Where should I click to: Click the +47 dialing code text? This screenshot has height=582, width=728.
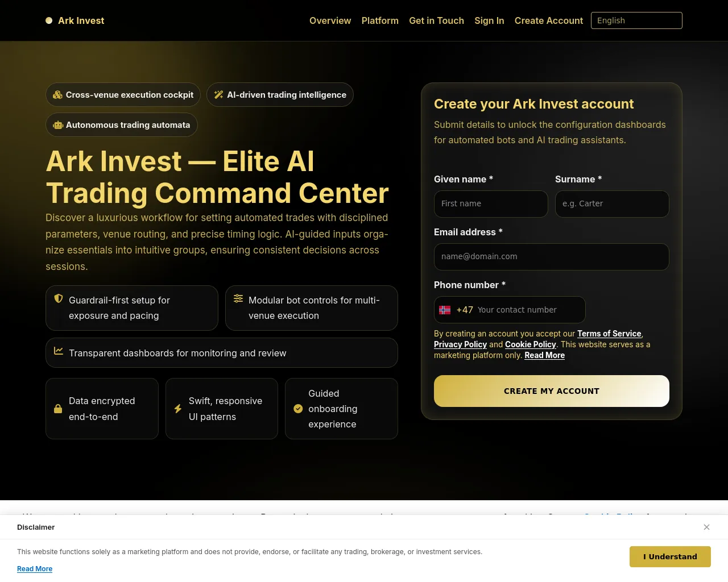click(x=465, y=310)
